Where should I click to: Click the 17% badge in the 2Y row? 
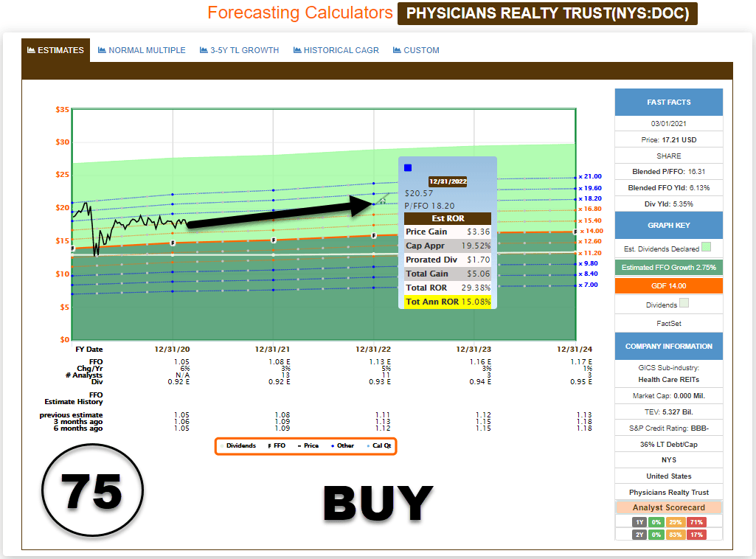pyautogui.click(x=696, y=535)
